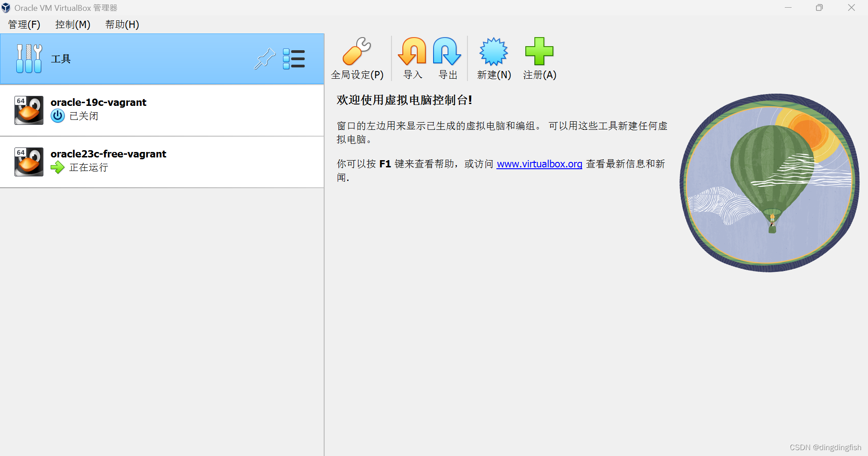Screen dimensions: 868x456
Task: Create a new VM with starburst icon
Action: [494, 51]
